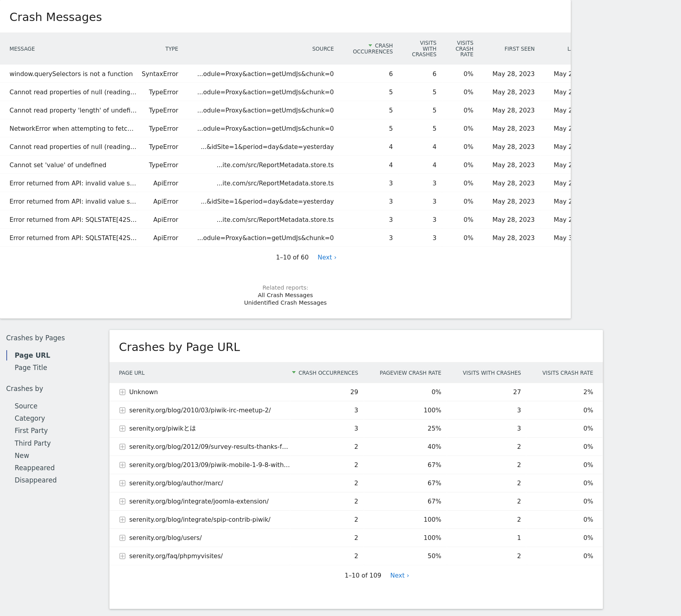The height and width of the screenshot is (616, 681).
Task: Expand the serenity.org/piwikとは row
Action: tap(122, 429)
